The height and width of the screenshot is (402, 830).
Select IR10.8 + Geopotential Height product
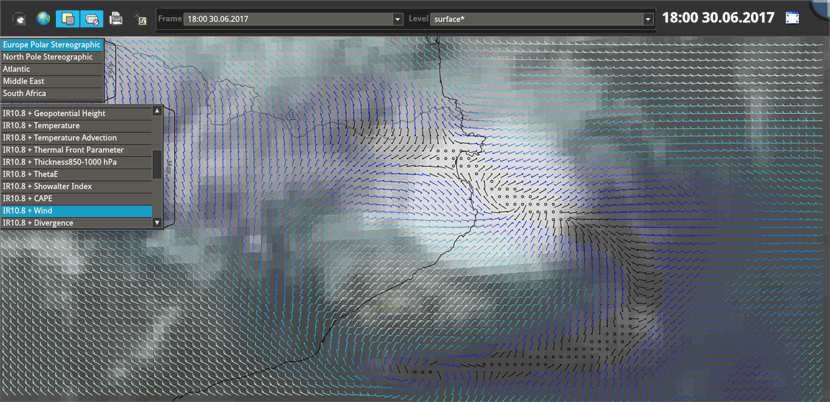click(76, 114)
